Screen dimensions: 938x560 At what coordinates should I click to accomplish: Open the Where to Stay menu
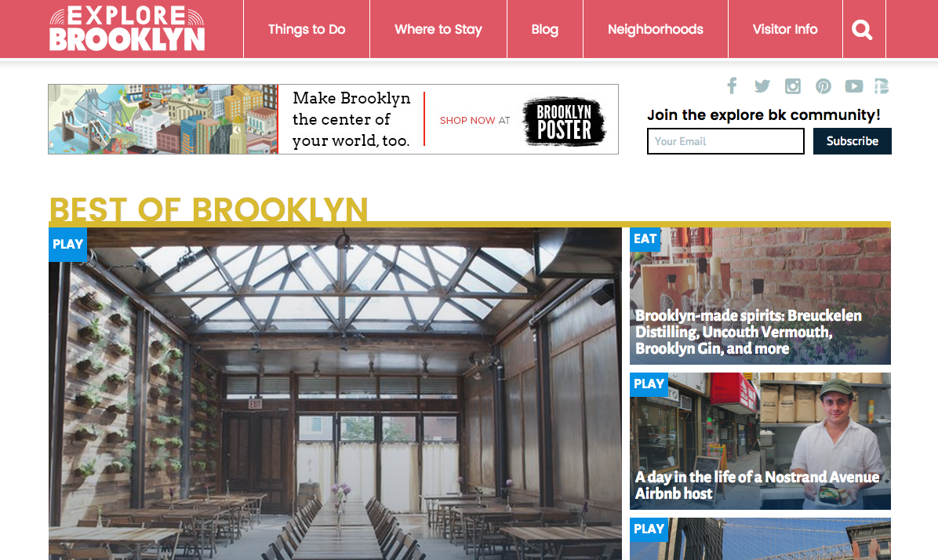point(438,29)
